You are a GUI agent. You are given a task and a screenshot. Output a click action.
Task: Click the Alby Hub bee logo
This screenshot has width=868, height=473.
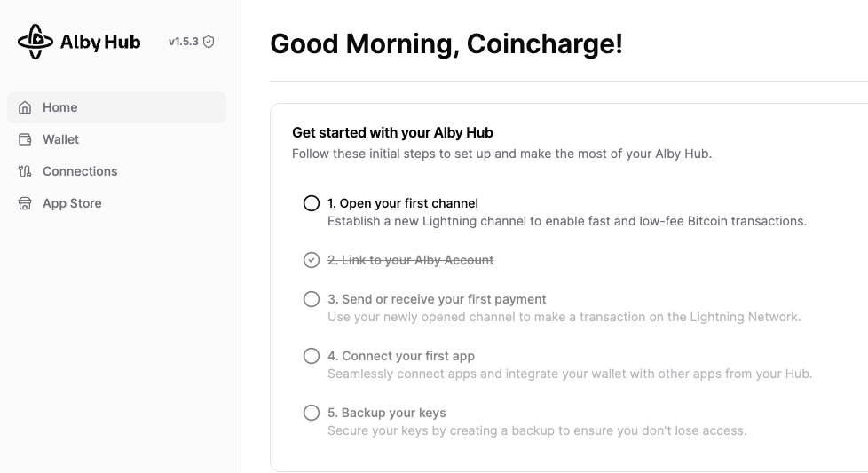(x=36, y=42)
